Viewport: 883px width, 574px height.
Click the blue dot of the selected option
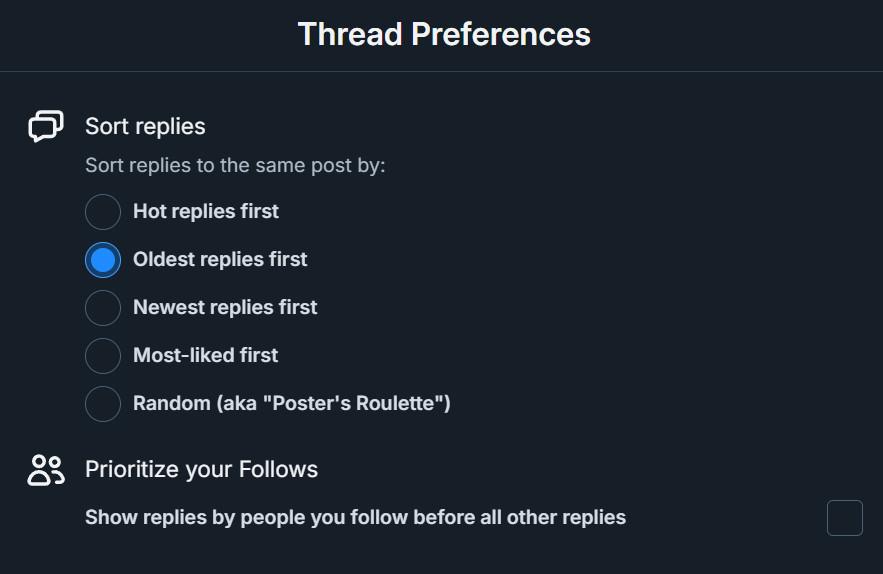103,260
